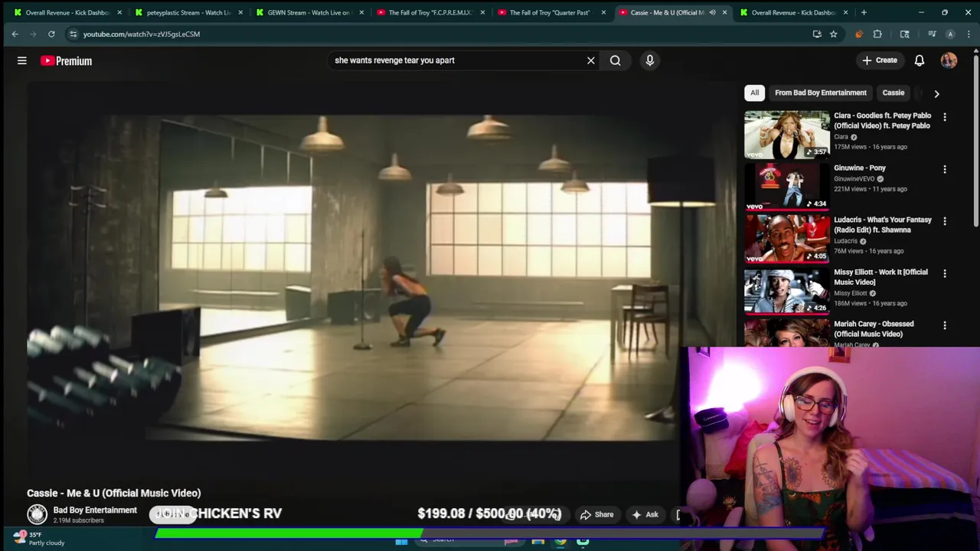Open a new browser tab
The width and height of the screenshot is (980, 551).
tap(864, 12)
